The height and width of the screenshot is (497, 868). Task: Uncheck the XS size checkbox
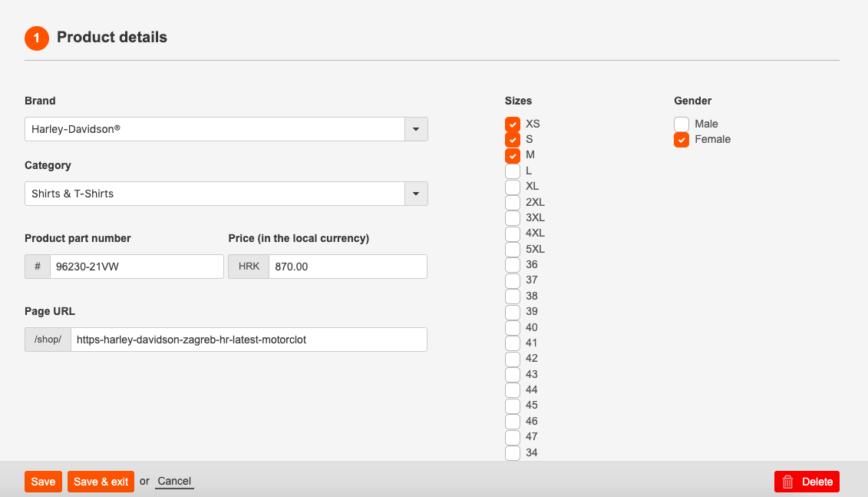[x=512, y=123]
